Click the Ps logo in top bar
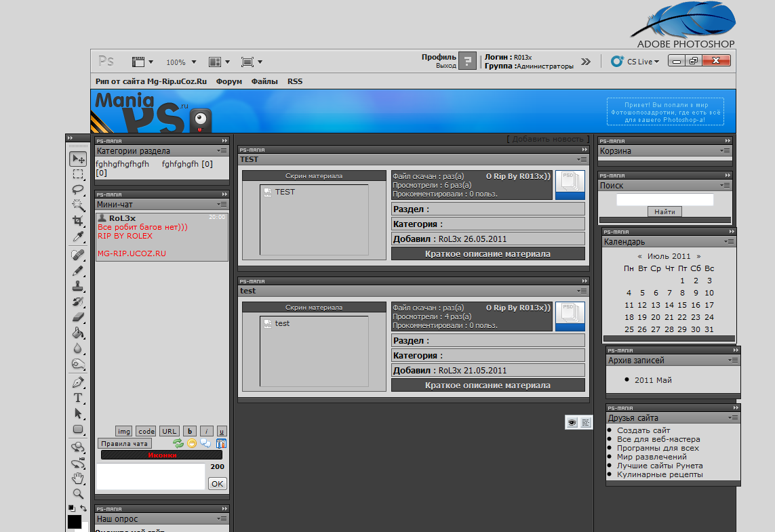Screen dimensions: 775x532 pyautogui.click(x=106, y=61)
